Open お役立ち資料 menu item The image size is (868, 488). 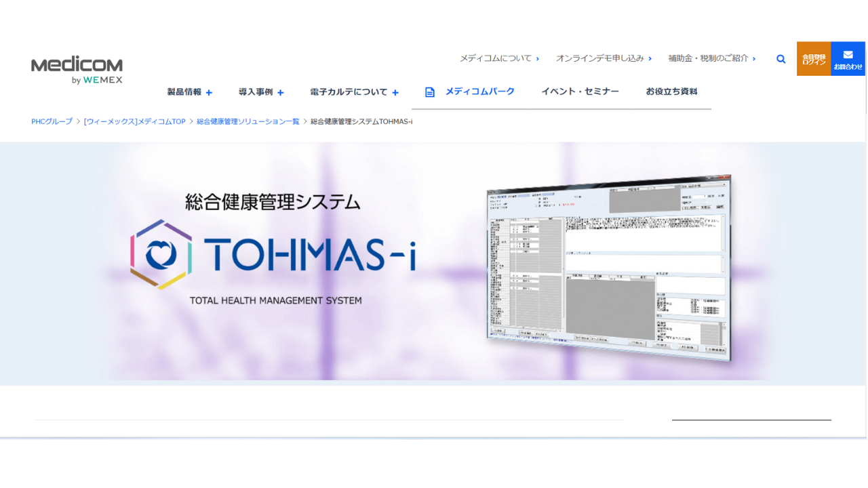click(671, 91)
